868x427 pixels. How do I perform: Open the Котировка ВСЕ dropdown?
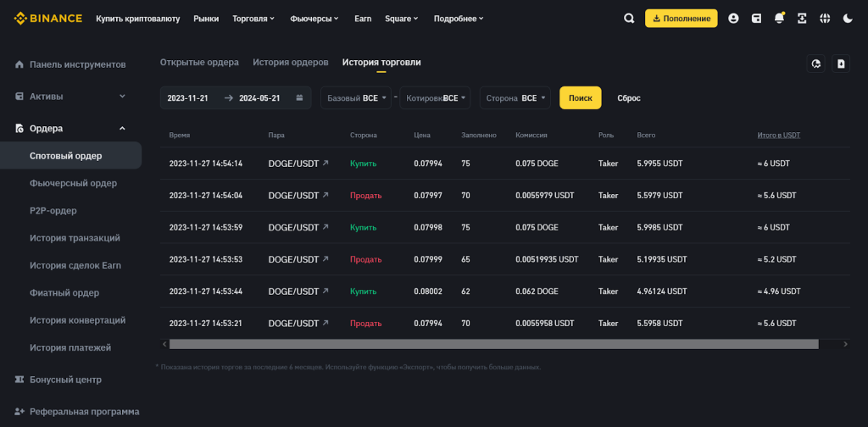(435, 98)
